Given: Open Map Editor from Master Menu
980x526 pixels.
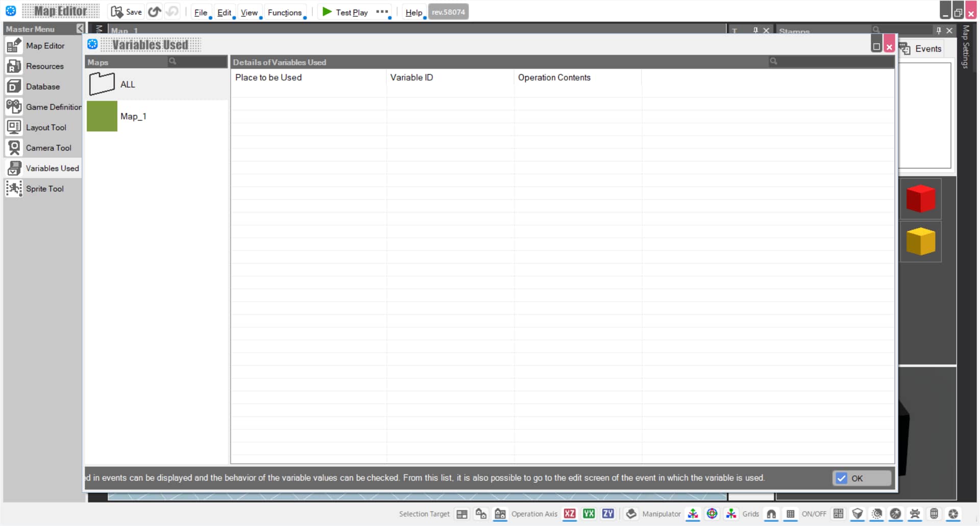Looking at the screenshot, I should pyautogui.click(x=43, y=46).
